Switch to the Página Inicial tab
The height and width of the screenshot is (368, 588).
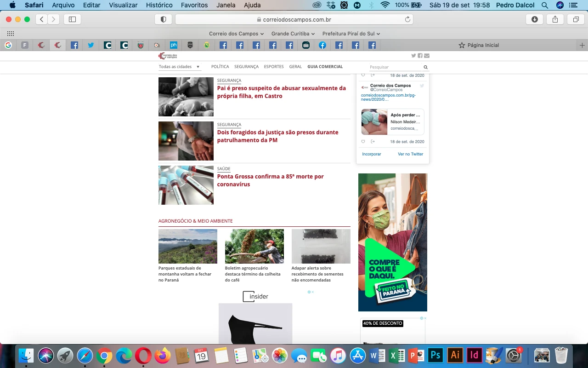click(478, 45)
